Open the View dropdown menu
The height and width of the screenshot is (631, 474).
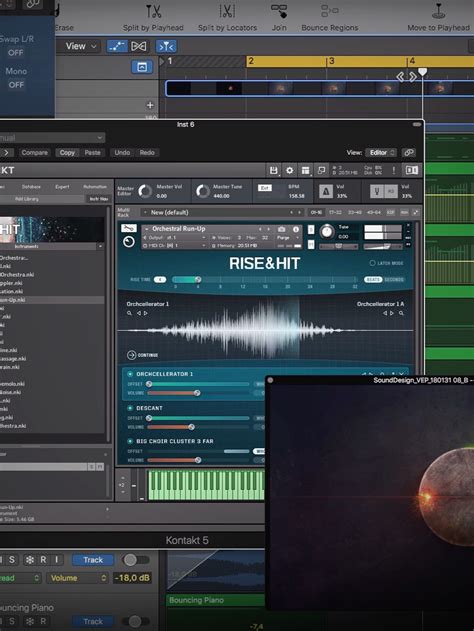(x=81, y=46)
